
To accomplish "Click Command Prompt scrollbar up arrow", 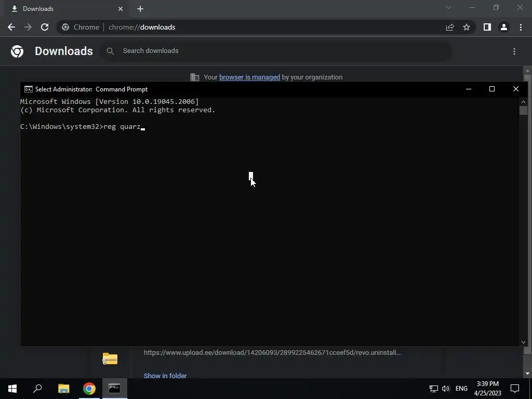I will tap(523, 102).
